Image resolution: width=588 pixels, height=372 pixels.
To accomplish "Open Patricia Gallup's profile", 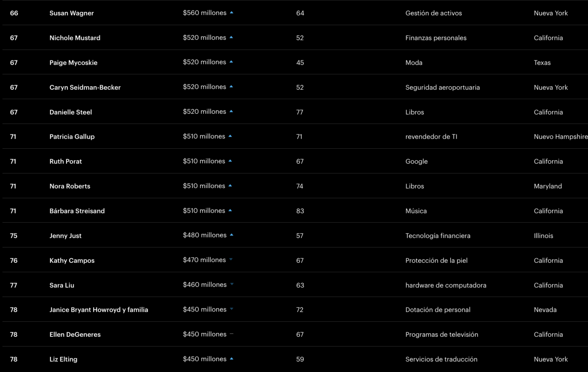I will 72,137.
